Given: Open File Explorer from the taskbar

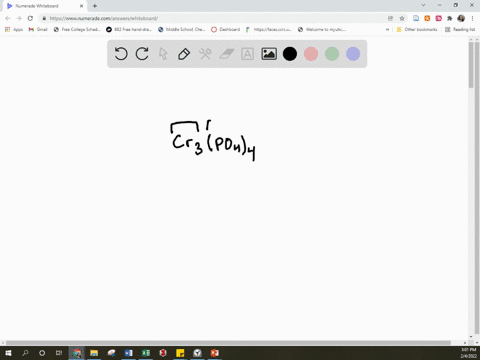Looking at the screenshot, I should [x=94, y=353].
